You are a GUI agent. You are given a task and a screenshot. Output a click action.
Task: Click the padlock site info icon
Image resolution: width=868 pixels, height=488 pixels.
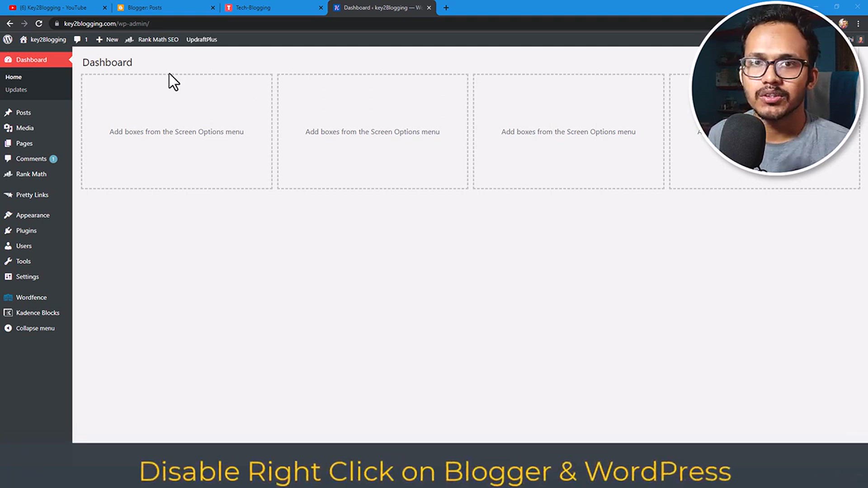point(57,23)
